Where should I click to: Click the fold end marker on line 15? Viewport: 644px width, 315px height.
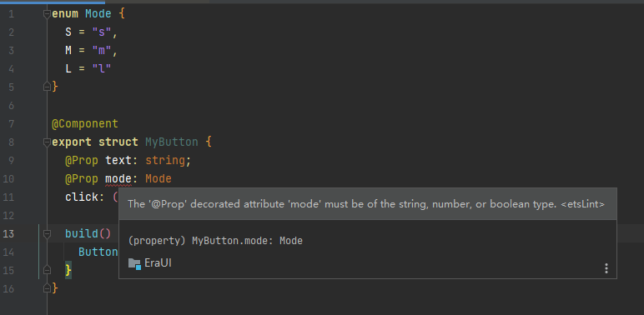tap(47, 270)
